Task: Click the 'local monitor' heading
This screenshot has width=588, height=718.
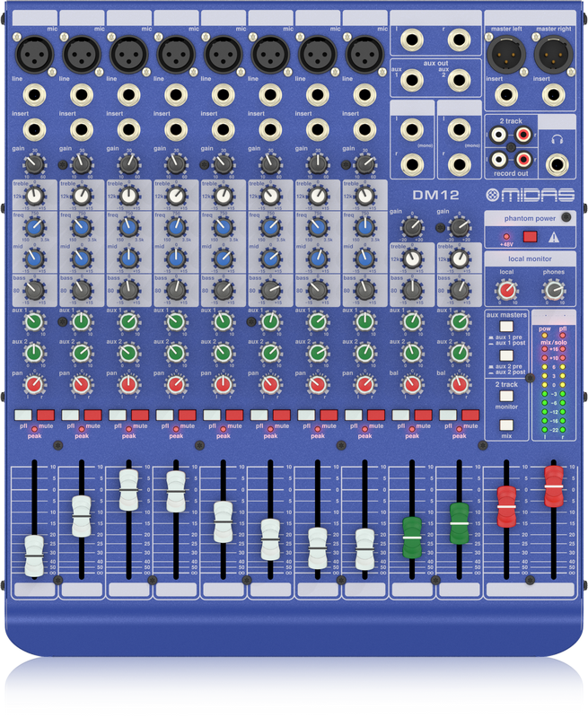Action: point(530,258)
